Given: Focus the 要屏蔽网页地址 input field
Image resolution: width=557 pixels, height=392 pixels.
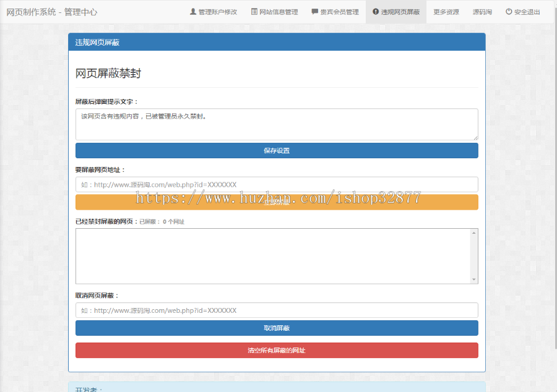Looking at the screenshot, I should (277, 184).
